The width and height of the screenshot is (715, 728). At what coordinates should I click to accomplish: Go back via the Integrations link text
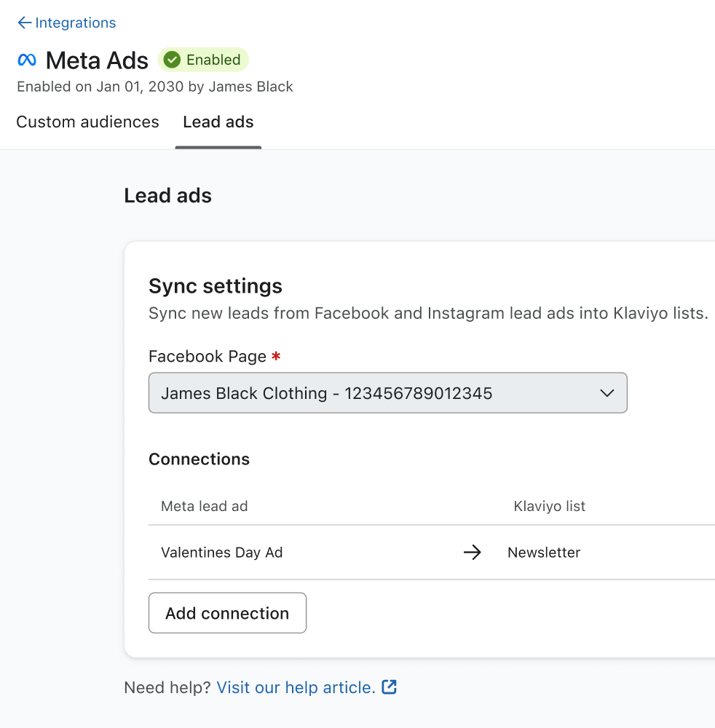tap(75, 23)
